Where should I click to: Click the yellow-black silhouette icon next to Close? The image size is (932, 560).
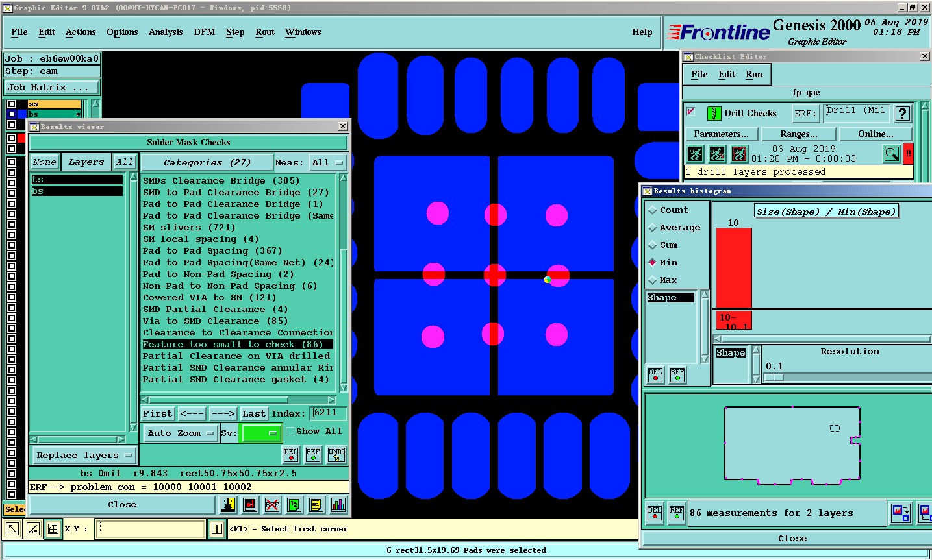click(228, 504)
